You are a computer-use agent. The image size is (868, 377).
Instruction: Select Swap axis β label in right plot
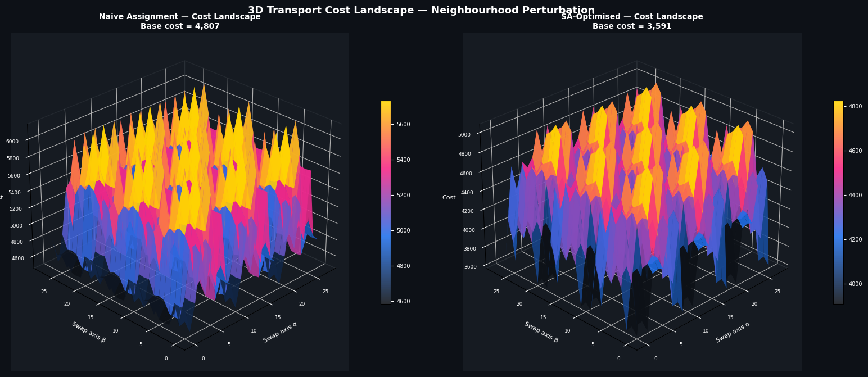click(x=541, y=332)
